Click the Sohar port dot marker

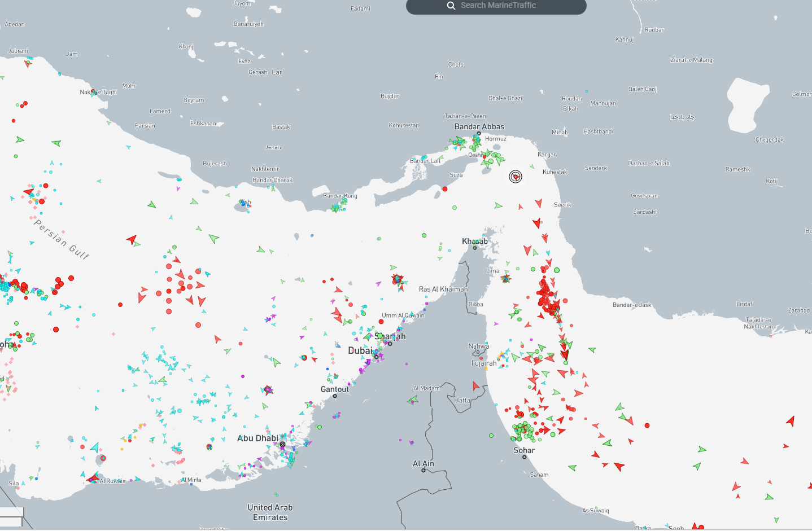[525, 457]
